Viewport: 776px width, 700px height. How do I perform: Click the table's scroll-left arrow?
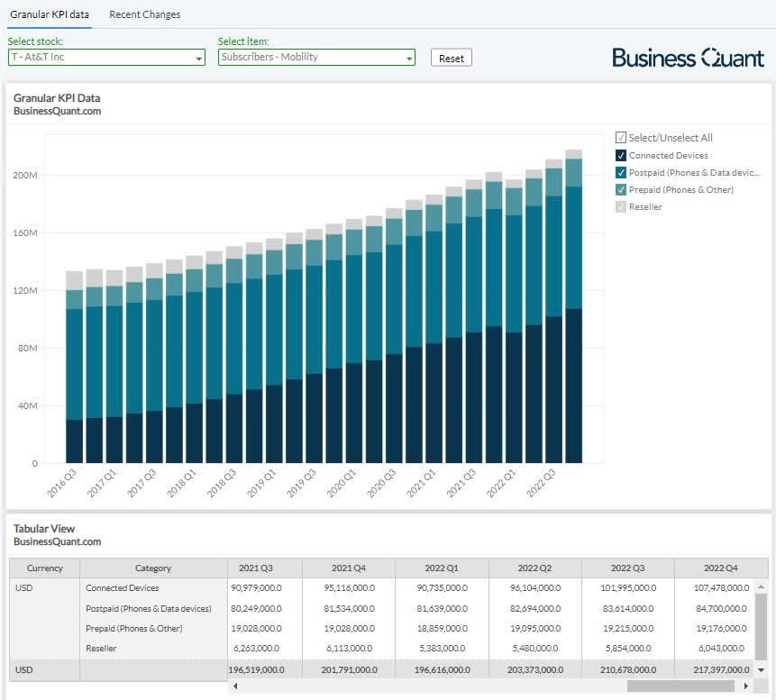point(235,686)
